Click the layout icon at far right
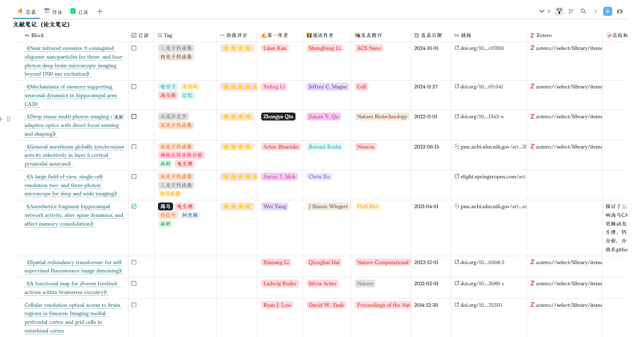 pos(620,11)
